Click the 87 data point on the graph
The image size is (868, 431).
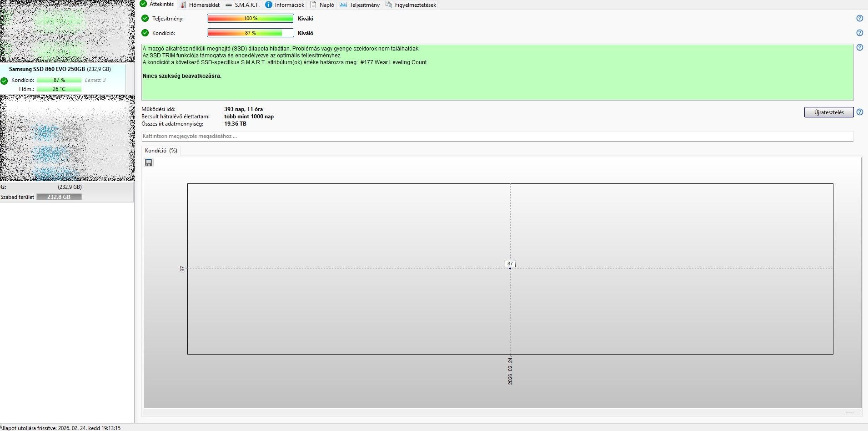[x=510, y=268]
